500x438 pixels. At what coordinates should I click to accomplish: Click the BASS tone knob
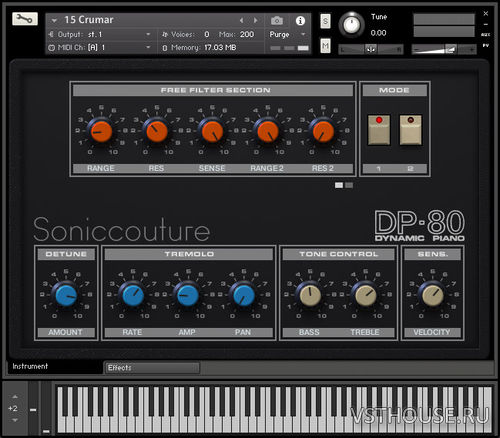tap(310, 295)
